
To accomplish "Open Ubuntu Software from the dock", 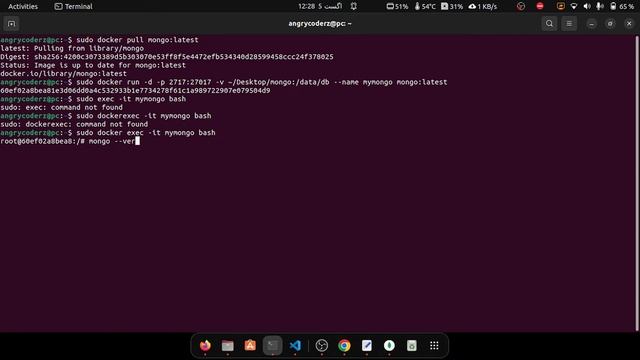I will tap(250, 345).
